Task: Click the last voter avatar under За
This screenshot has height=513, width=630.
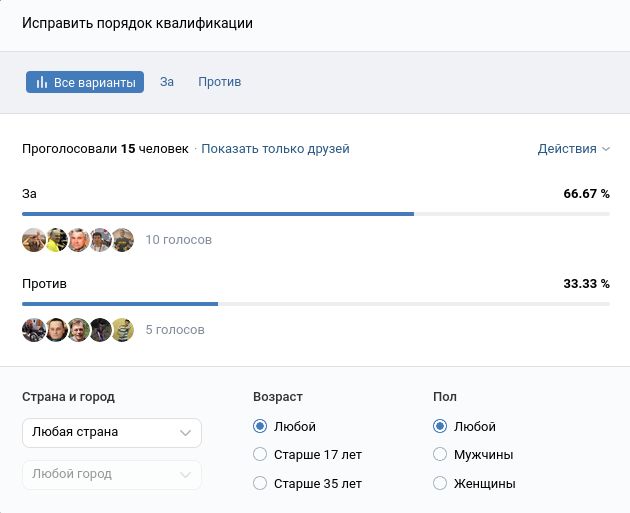Action: [123, 240]
